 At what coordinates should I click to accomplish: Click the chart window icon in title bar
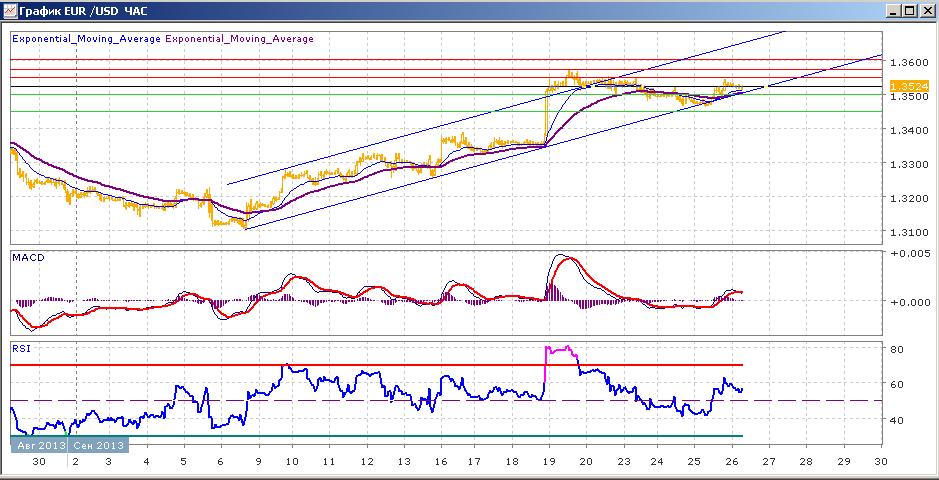(x=9, y=10)
